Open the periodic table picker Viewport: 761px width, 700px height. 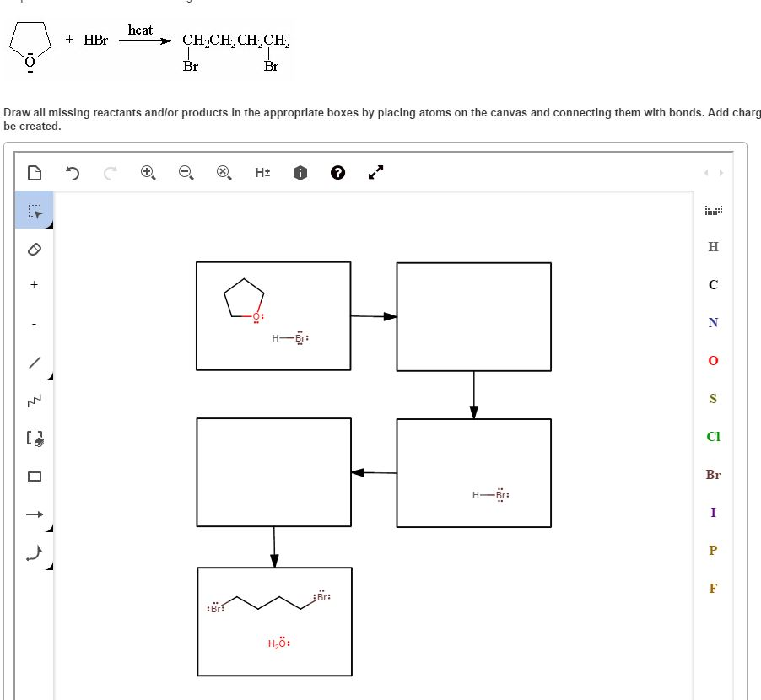(x=713, y=209)
